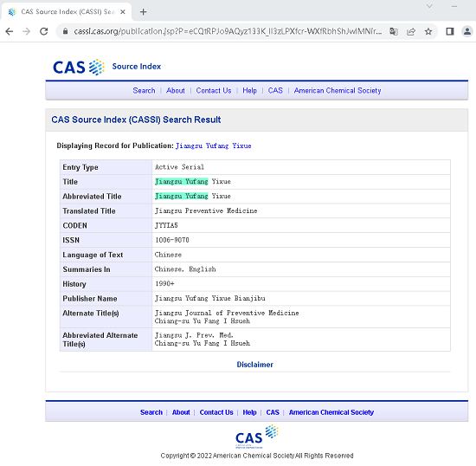Click Contact Us in the footer
The width and height of the screenshot is (476, 466).
click(216, 412)
